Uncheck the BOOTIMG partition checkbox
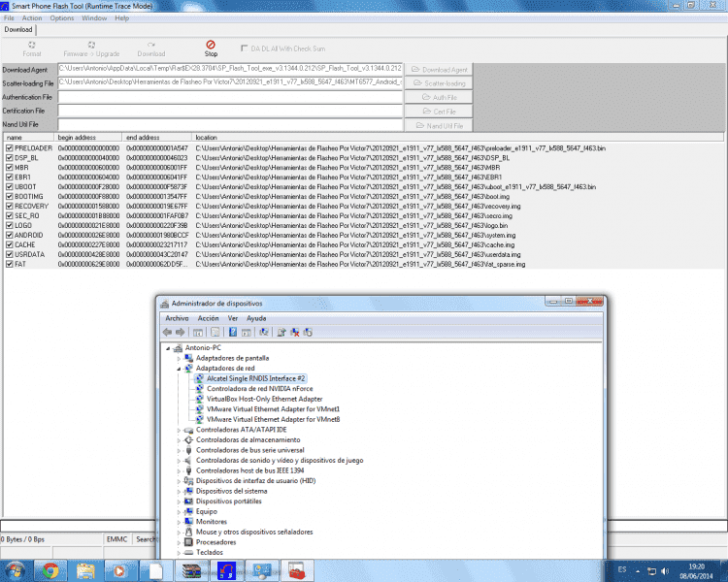The height and width of the screenshot is (582, 728). pos(10,197)
